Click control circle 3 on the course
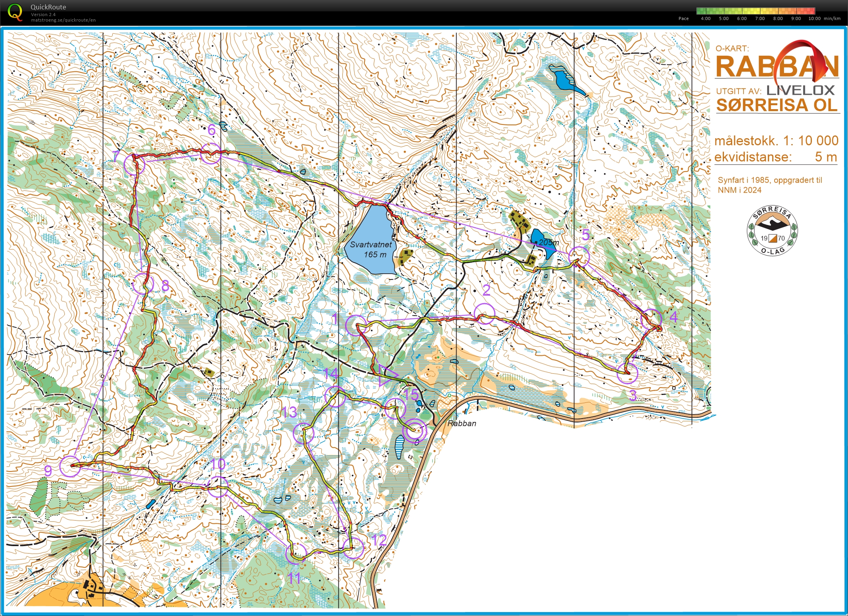 [x=627, y=373]
